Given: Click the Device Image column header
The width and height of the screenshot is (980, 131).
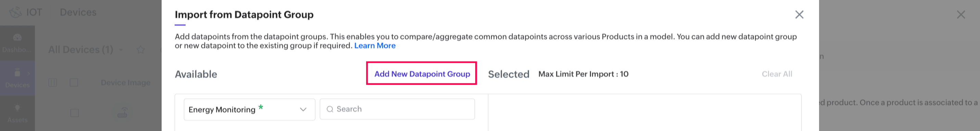Looking at the screenshot, I should point(126,83).
